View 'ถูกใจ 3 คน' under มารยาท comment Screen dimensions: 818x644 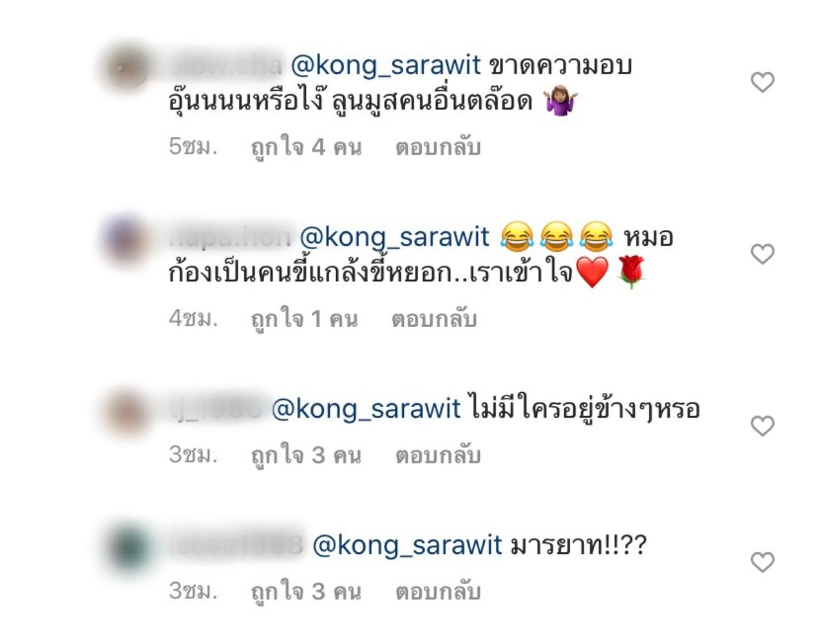(306, 592)
